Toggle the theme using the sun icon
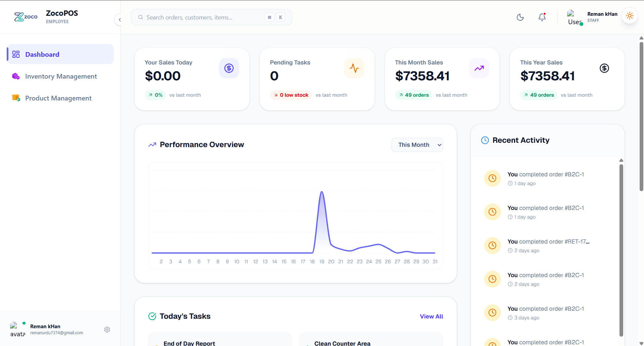The image size is (644, 346). pos(630,15)
